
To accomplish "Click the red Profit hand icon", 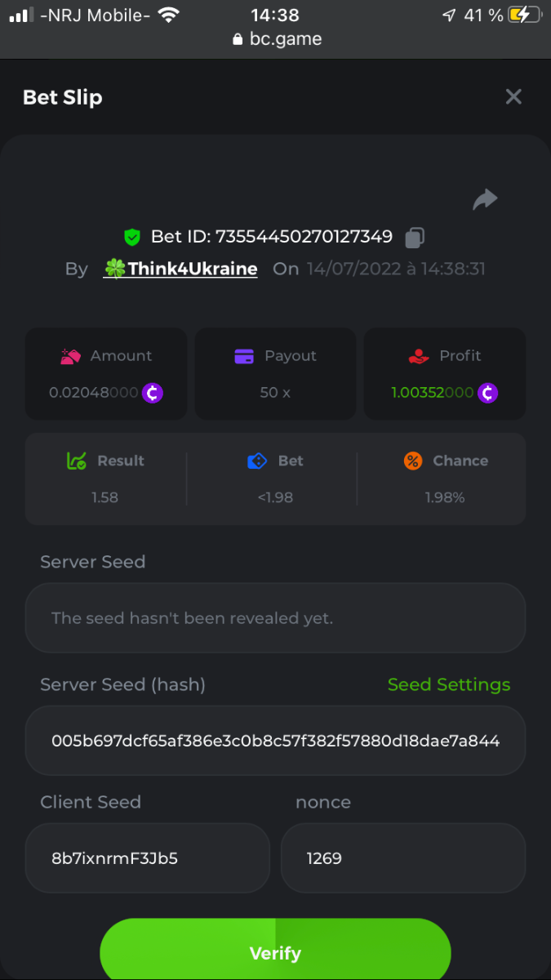I will 418,356.
